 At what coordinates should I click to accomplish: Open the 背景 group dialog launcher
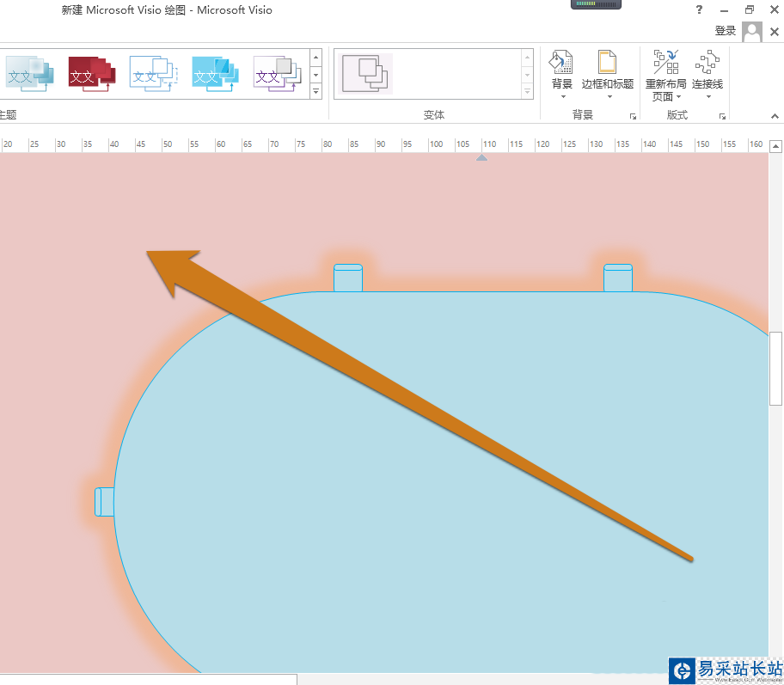[633, 117]
